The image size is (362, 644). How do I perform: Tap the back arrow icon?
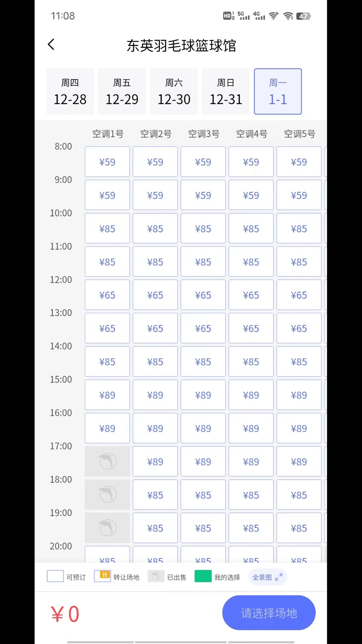coord(51,45)
